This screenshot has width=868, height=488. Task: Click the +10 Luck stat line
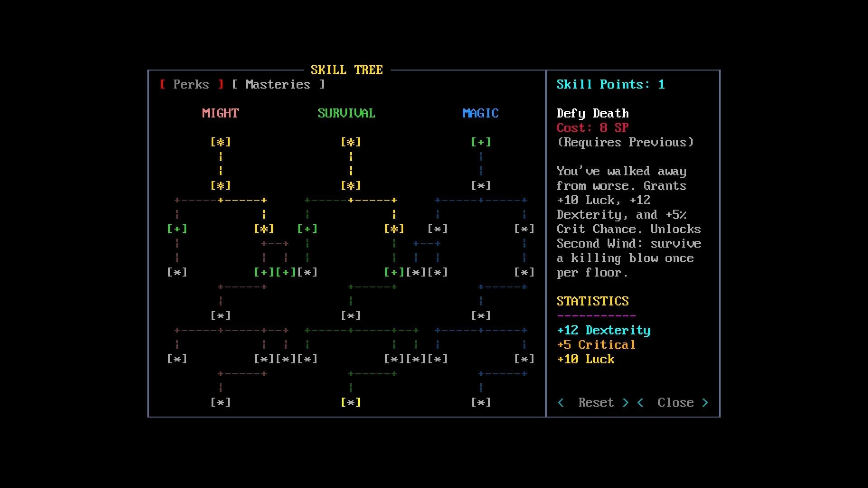585,359
